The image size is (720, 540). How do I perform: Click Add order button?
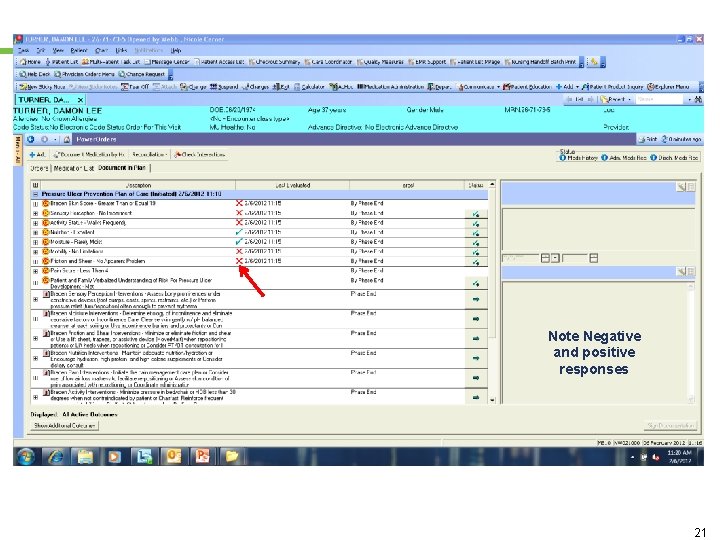[x=37, y=155]
